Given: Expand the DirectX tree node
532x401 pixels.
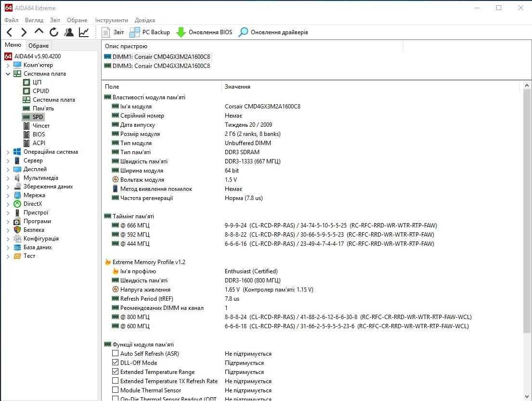Looking at the screenshot, I should click(x=8, y=204).
